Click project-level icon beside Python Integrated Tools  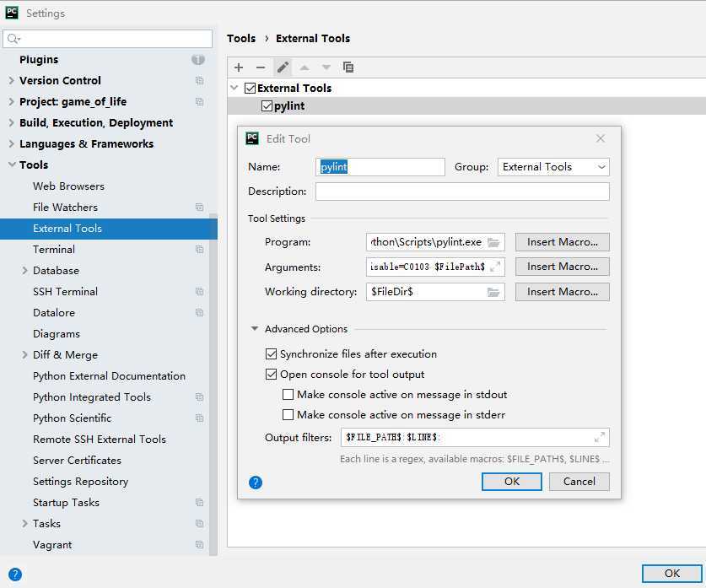pos(199,397)
